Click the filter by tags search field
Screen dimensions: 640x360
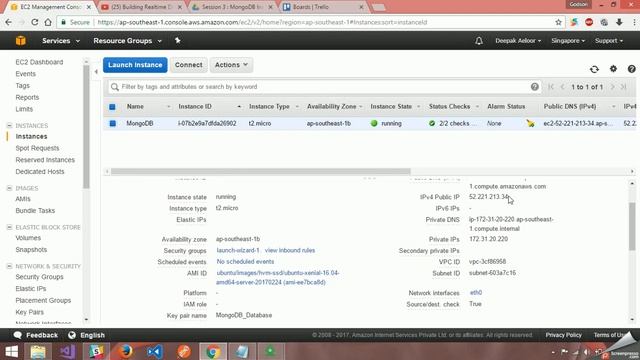[x=324, y=87]
